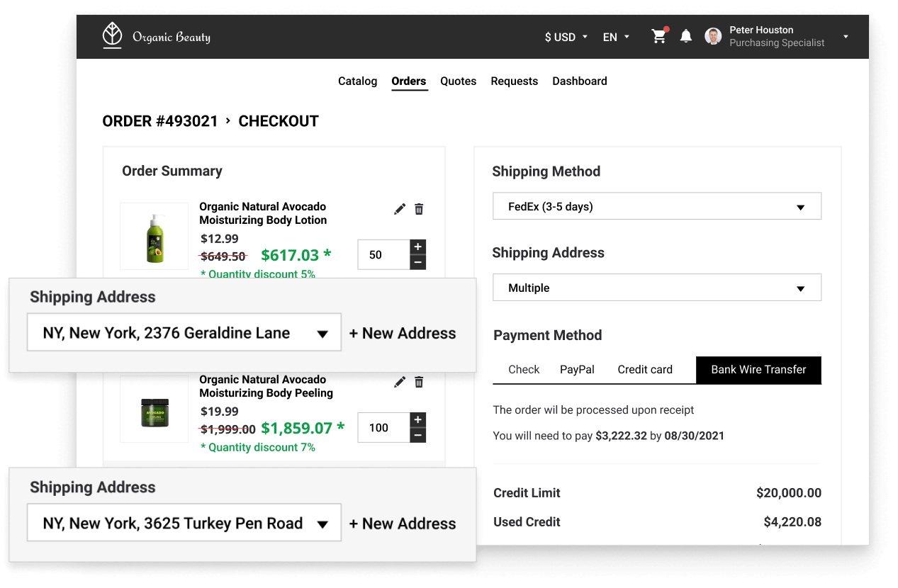
Task: Click the Body Lotion quantity field
Action: [383, 255]
